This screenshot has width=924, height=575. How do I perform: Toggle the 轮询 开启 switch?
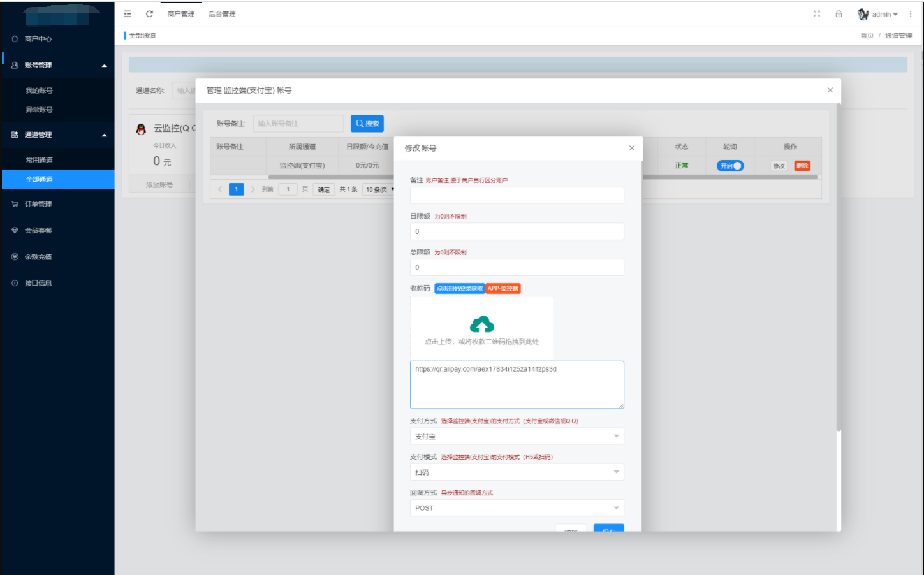730,166
